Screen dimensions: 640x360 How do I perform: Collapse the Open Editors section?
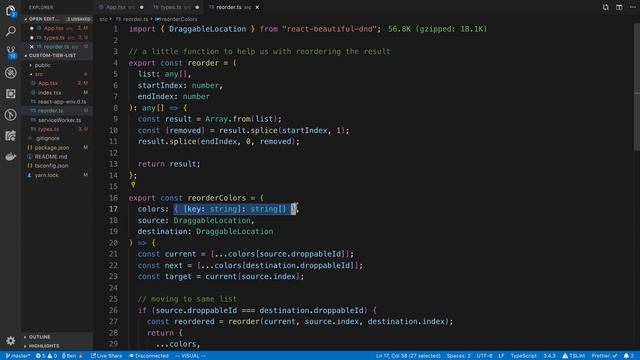44,19
